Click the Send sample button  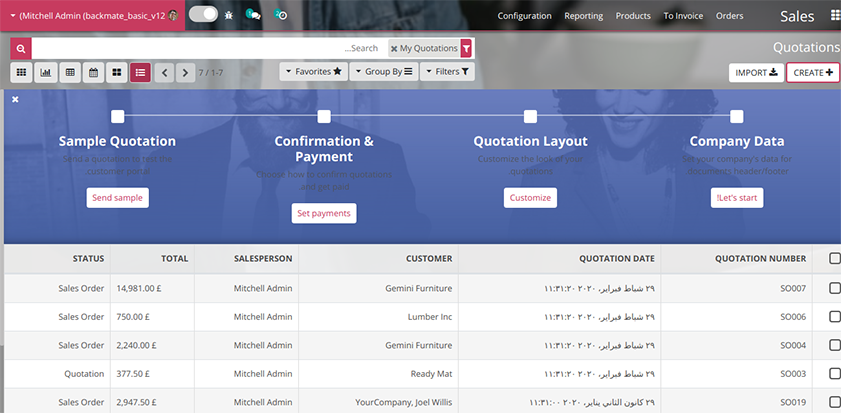point(117,197)
